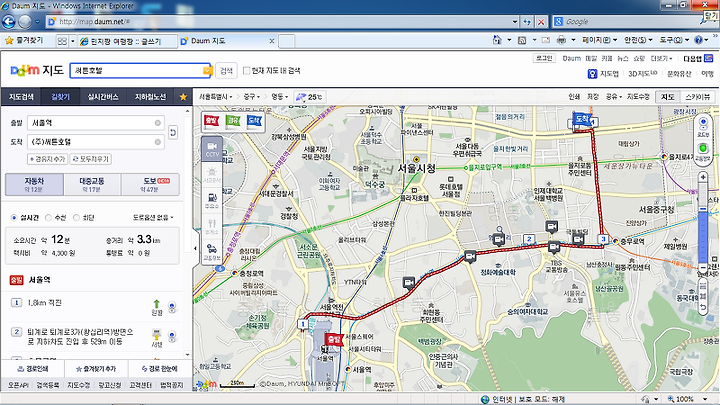
Task: Clear the (주)써튼호텔 arrival field
Action: [158, 142]
